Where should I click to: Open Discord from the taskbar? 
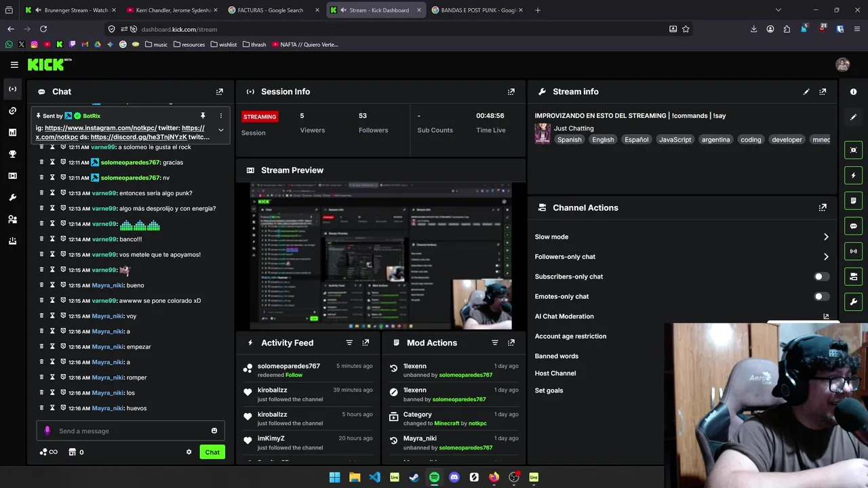coord(454,477)
